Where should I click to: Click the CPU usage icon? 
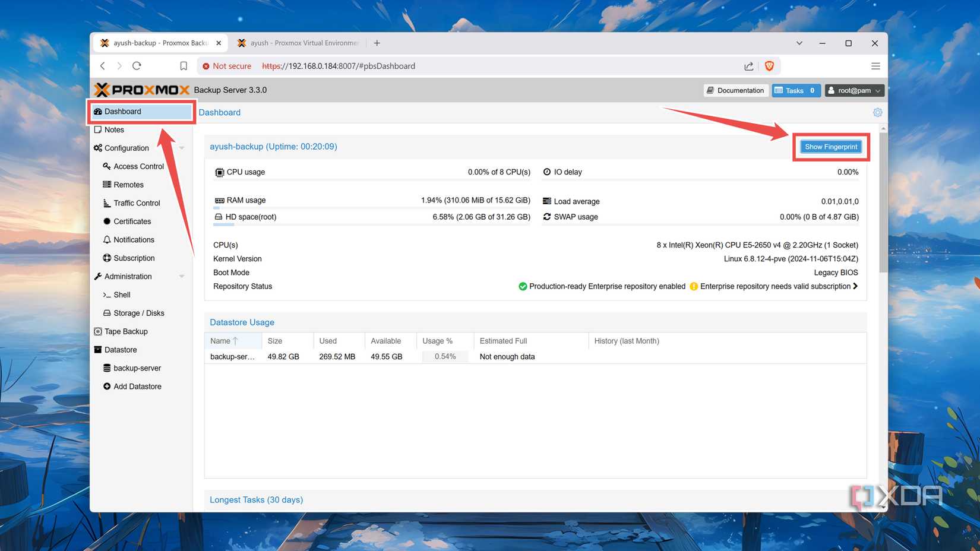[219, 172]
